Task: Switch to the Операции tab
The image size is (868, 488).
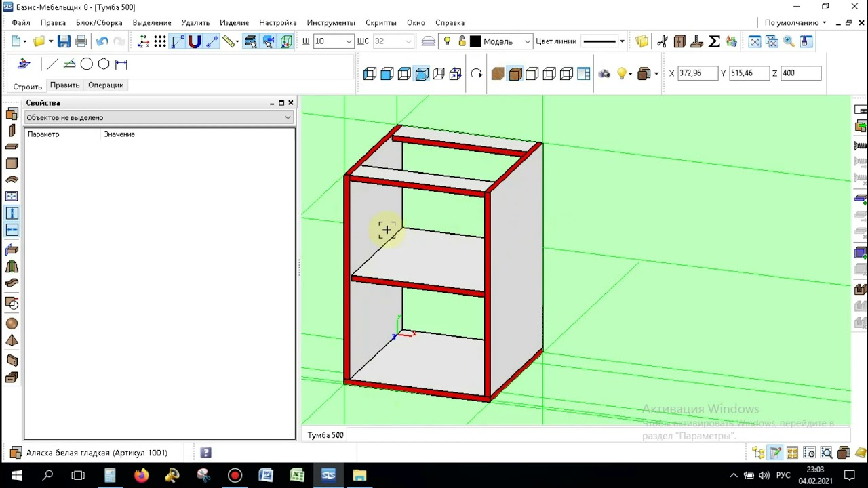Action: [106, 85]
